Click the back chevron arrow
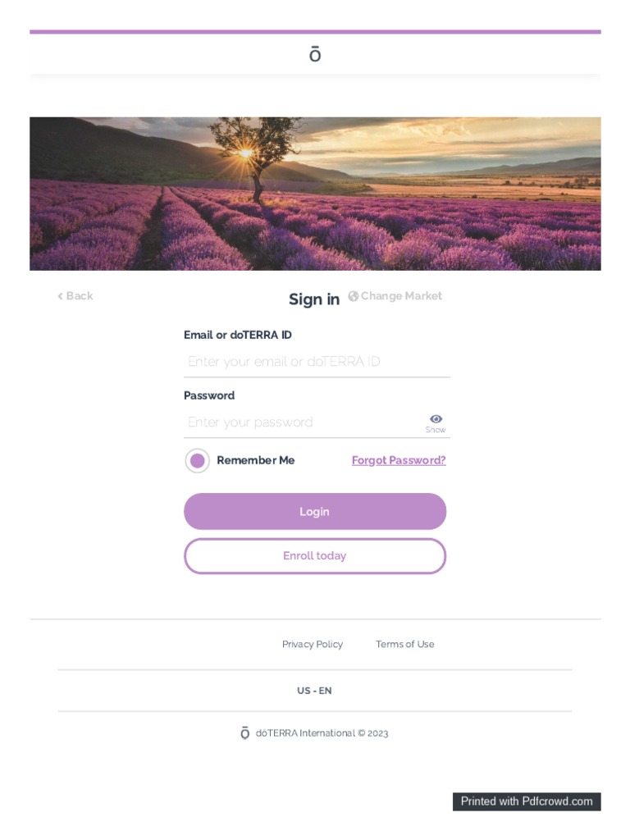This screenshot has width=630, height=840. (x=60, y=296)
